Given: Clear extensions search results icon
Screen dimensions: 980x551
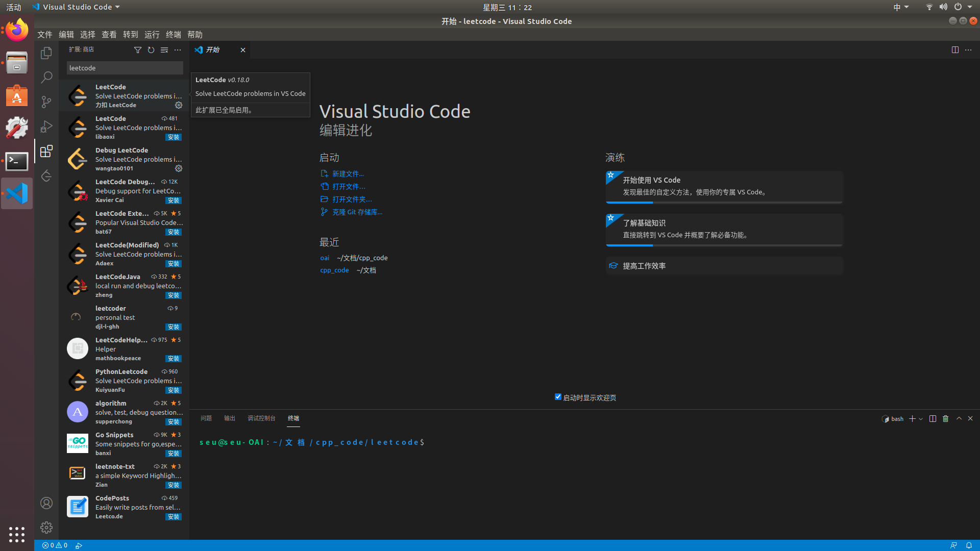Looking at the screenshot, I should 164,50.
